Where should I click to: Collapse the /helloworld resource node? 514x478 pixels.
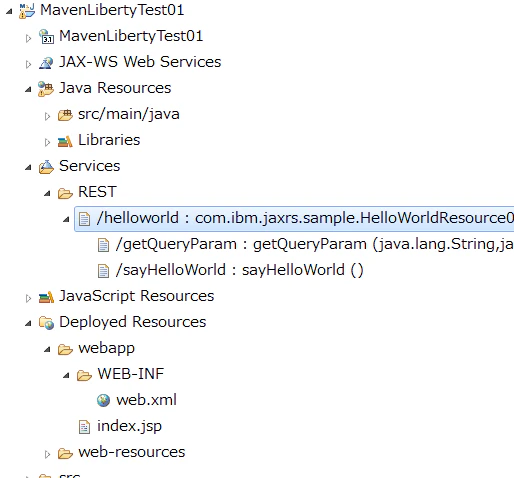(66, 220)
